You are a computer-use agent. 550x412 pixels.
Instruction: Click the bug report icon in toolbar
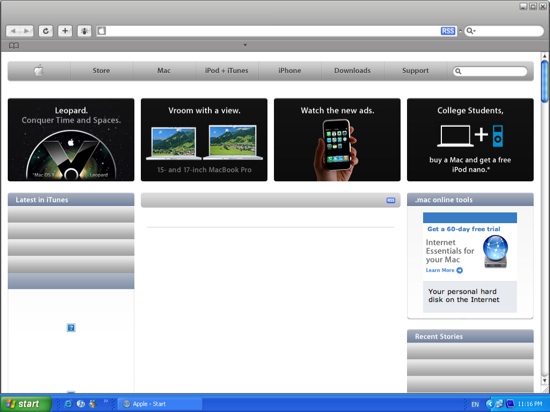pos(84,31)
